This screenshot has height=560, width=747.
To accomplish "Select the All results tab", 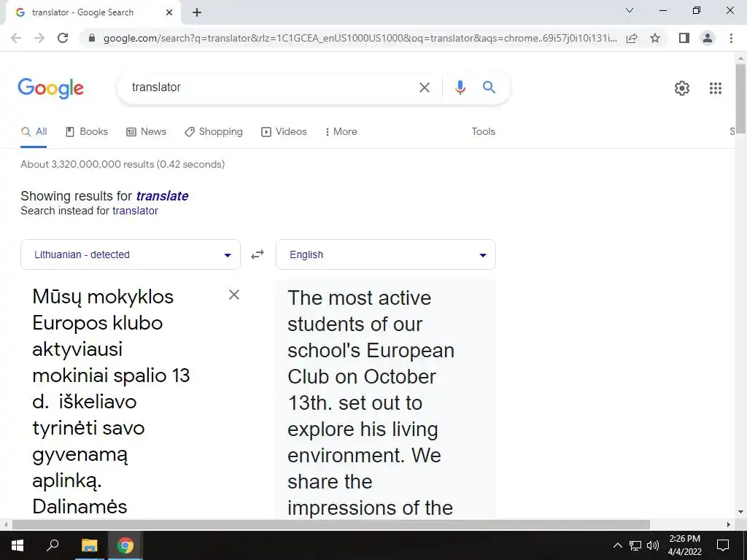I will click(x=34, y=132).
